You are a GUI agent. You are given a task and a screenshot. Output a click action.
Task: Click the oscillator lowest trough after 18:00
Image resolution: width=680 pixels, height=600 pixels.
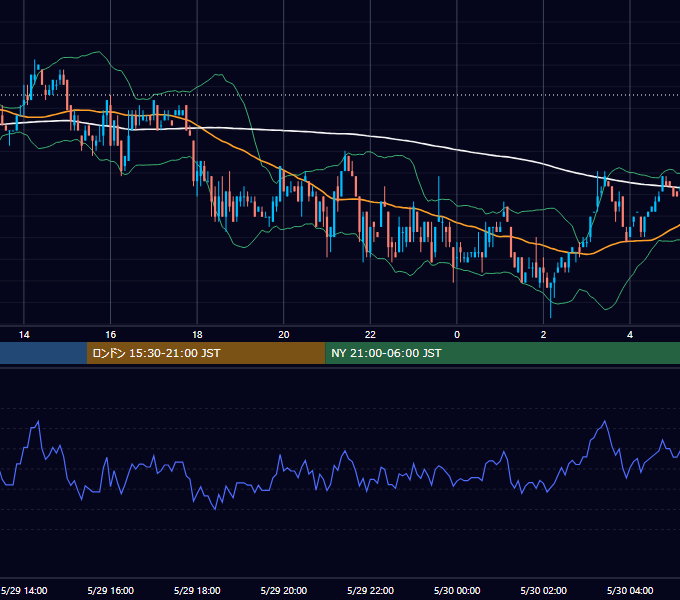(x=215, y=508)
